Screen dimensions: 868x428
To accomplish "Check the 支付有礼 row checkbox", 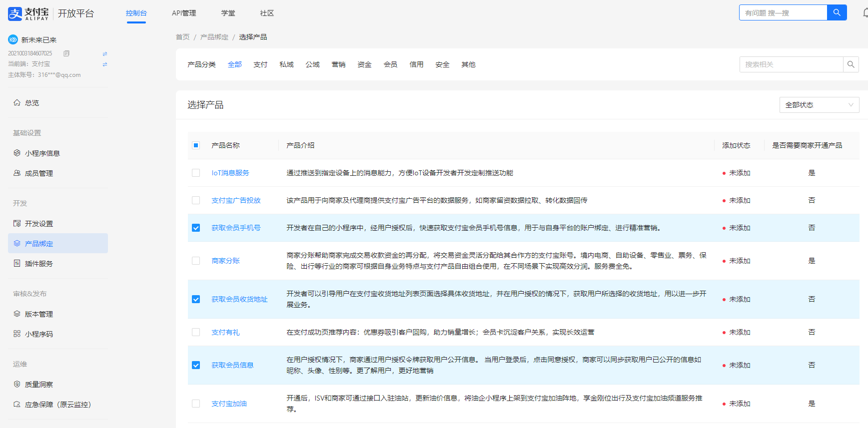I will click(x=196, y=332).
